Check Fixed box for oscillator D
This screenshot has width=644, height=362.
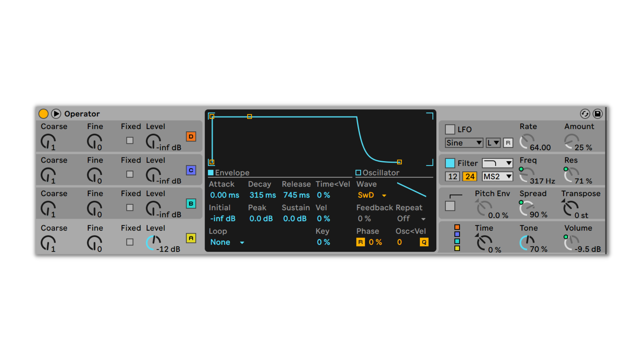tap(130, 140)
